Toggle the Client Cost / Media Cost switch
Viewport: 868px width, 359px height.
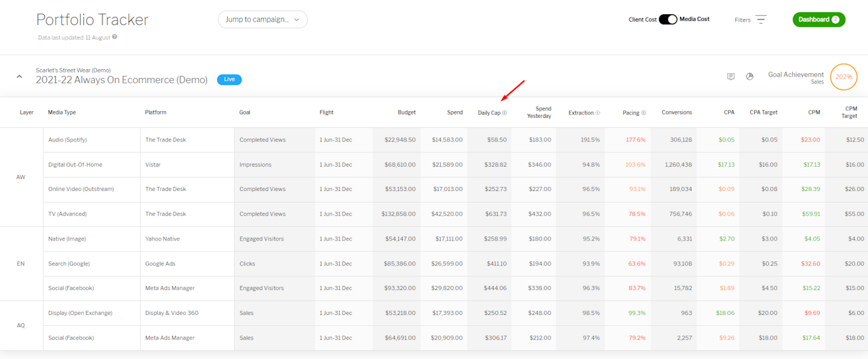coord(668,20)
